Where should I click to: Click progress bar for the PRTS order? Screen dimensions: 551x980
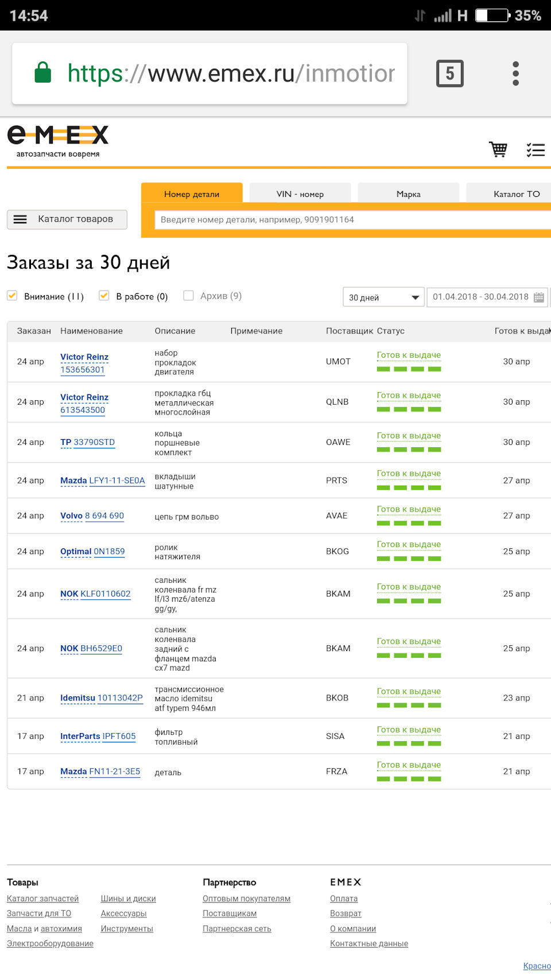(x=409, y=487)
